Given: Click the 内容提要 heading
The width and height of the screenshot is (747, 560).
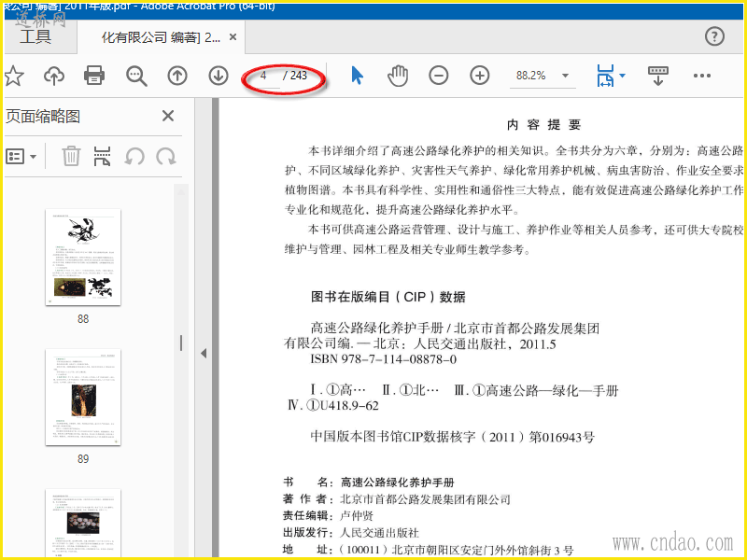Looking at the screenshot, I should (x=543, y=125).
